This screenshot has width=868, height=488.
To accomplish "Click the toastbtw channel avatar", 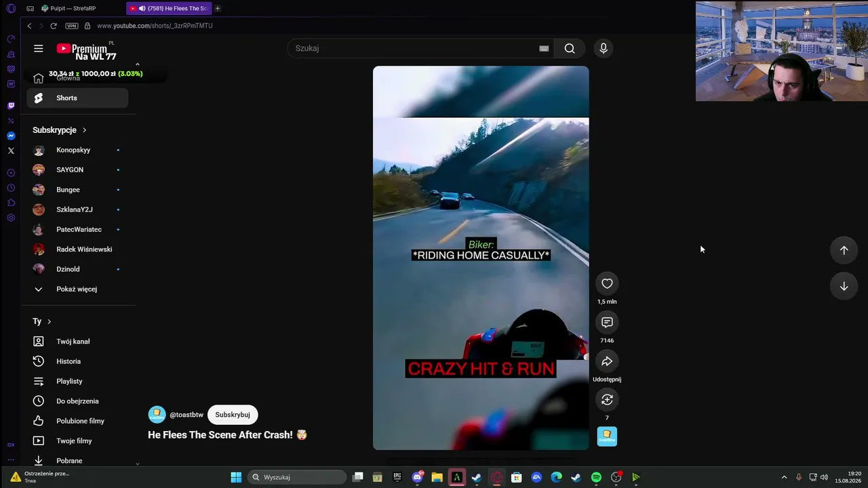I will pyautogui.click(x=157, y=415).
